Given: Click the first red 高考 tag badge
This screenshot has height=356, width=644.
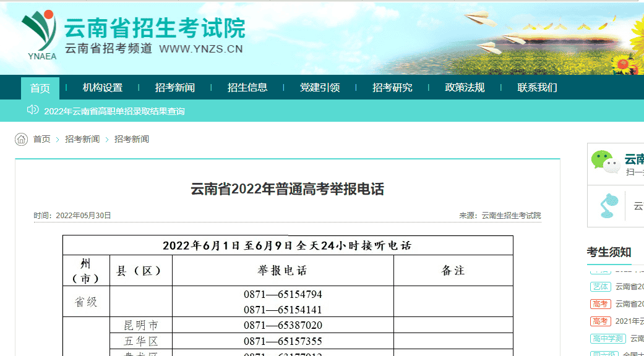Looking at the screenshot, I should tap(600, 304).
